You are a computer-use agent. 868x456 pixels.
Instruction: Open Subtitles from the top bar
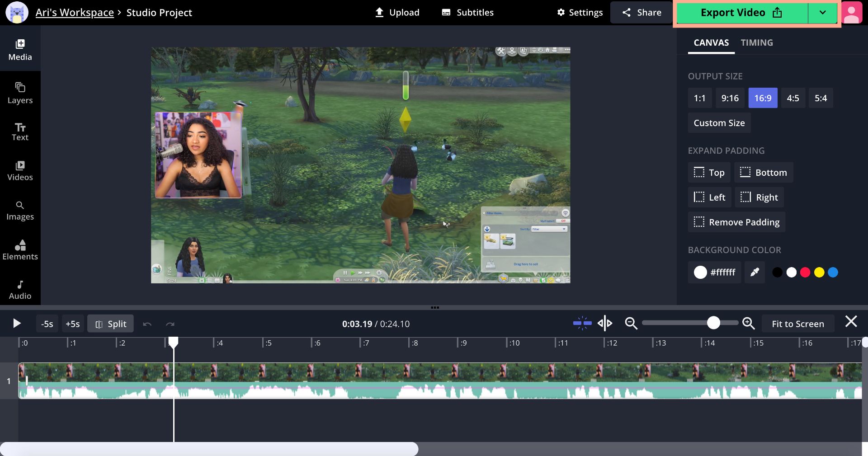point(467,13)
